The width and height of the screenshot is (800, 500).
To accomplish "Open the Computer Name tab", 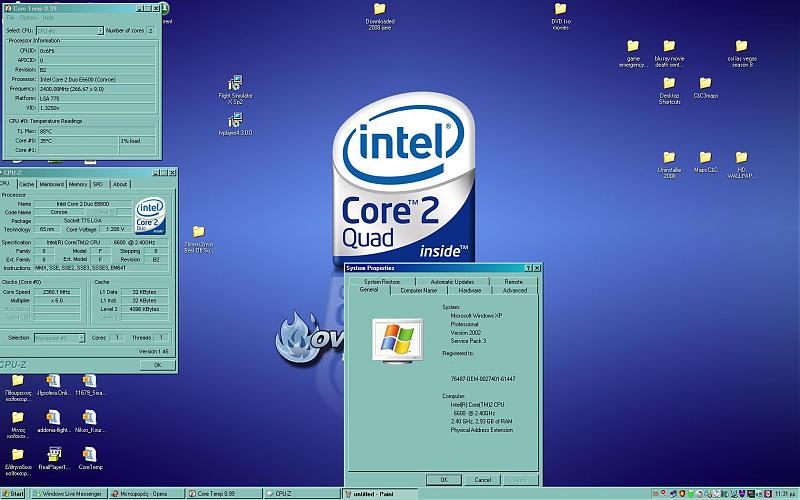I will [419, 290].
